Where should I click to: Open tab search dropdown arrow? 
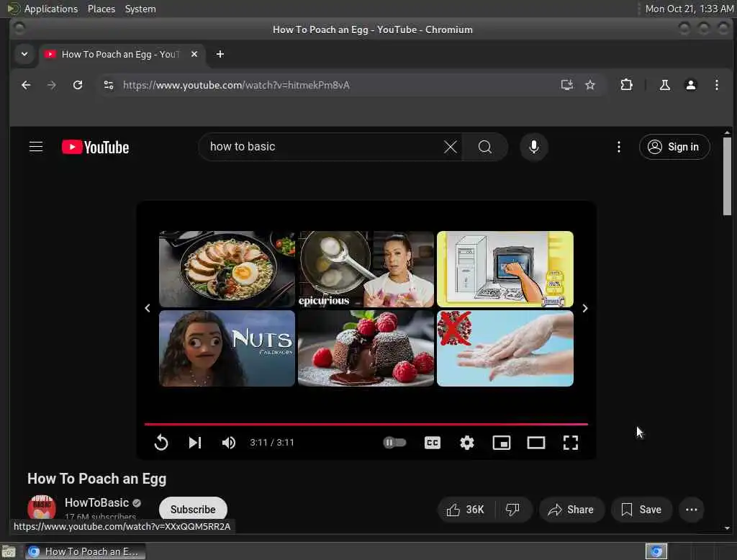click(24, 54)
